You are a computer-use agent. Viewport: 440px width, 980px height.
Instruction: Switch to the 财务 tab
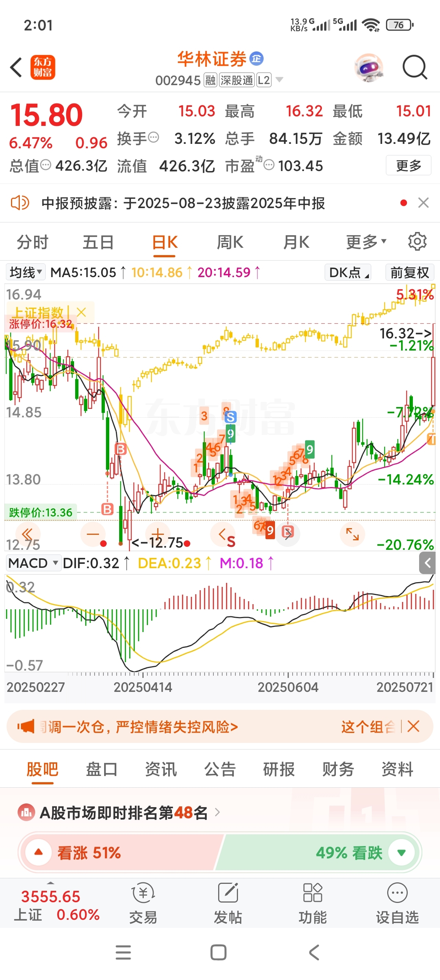click(338, 769)
